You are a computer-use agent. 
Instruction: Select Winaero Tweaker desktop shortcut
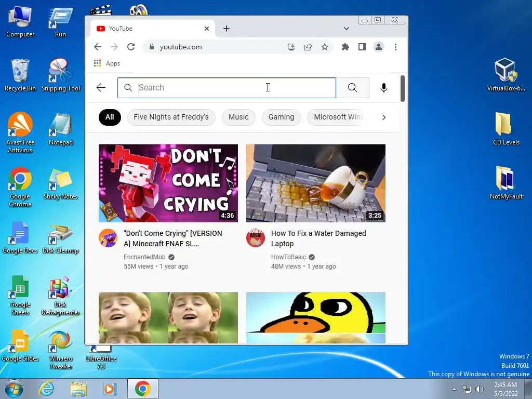pyautogui.click(x=61, y=350)
